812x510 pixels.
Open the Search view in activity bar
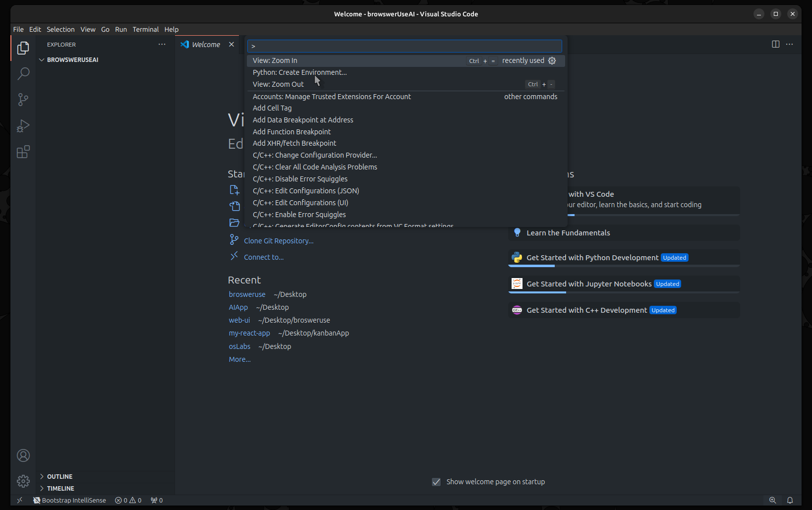pyautogui.click(x=23, y=74)
